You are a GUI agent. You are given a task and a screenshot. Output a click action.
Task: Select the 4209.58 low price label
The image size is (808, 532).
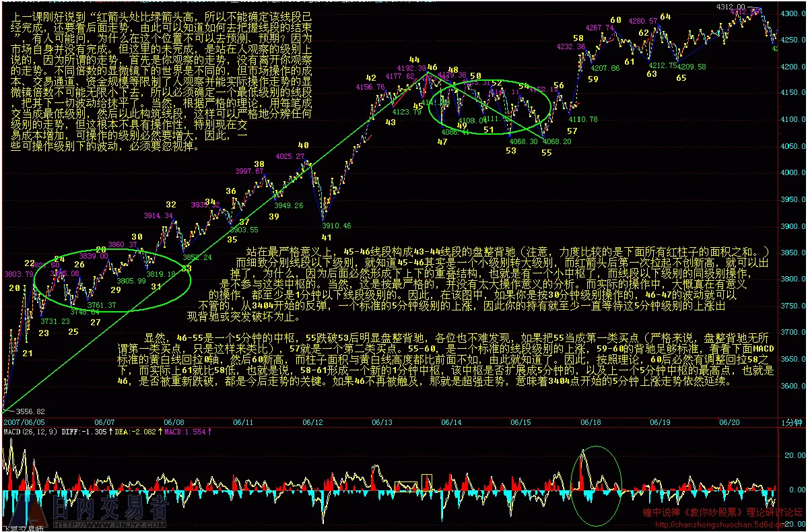click(692, 67)
